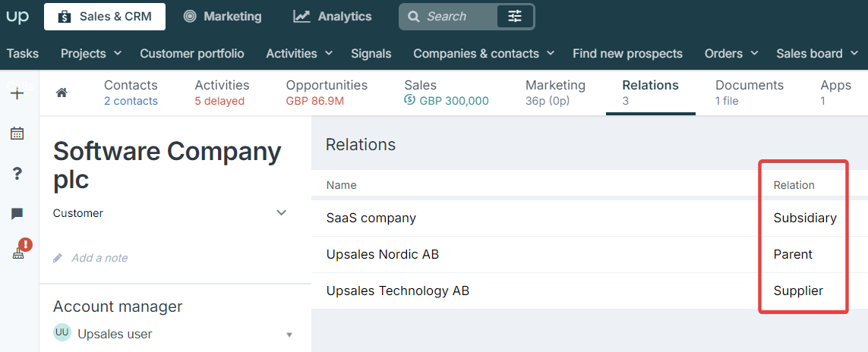Click the plus add icon in sidebar

click(17, 94)
